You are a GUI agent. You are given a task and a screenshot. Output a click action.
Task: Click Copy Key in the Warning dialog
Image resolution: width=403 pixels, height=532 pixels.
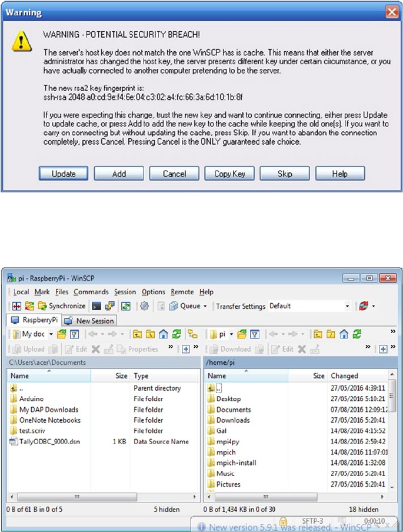point(229,174)
